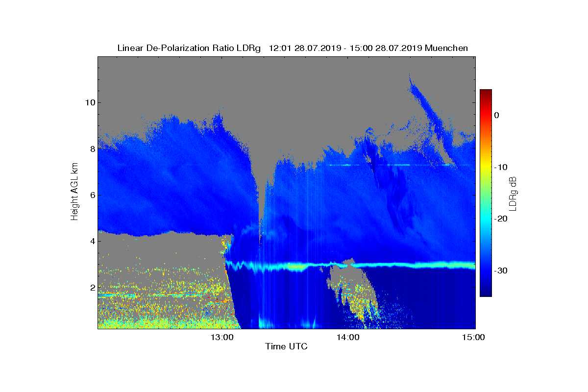Click the 'Muenchen' location in the title

[446, 48]
